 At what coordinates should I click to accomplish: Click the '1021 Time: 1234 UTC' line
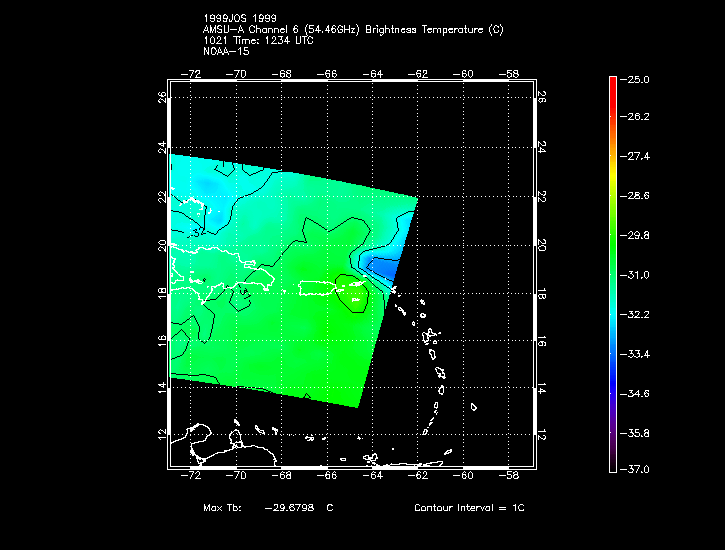tap(258, 41)
